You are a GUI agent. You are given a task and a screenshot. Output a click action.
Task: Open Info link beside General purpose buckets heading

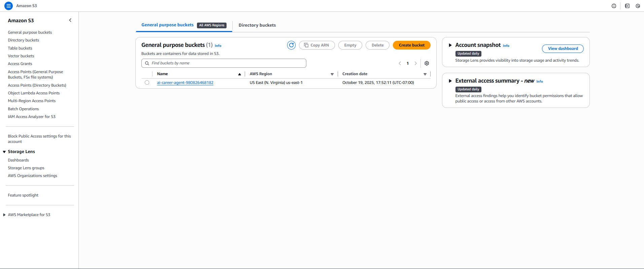218,46
